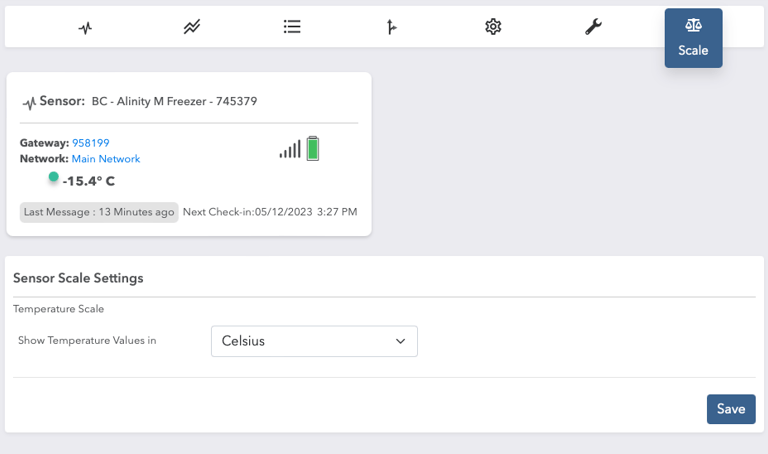This screenshot has height=454, width=768.
Task: Open the chart trend lines icon
Action: (192, 26)
